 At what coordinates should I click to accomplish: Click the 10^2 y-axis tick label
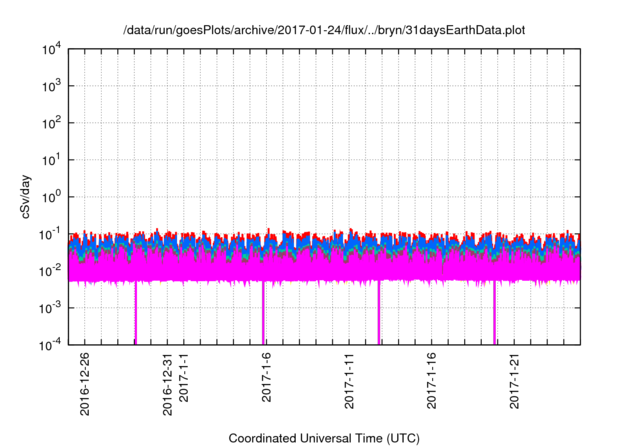pyautogui.click(x=52, y=124)
